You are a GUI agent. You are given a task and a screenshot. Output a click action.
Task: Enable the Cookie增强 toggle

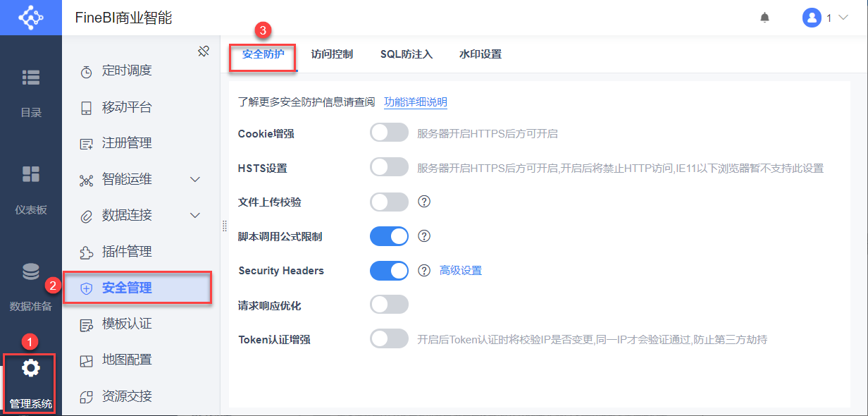pyautogui.click(x=389, y=133)
